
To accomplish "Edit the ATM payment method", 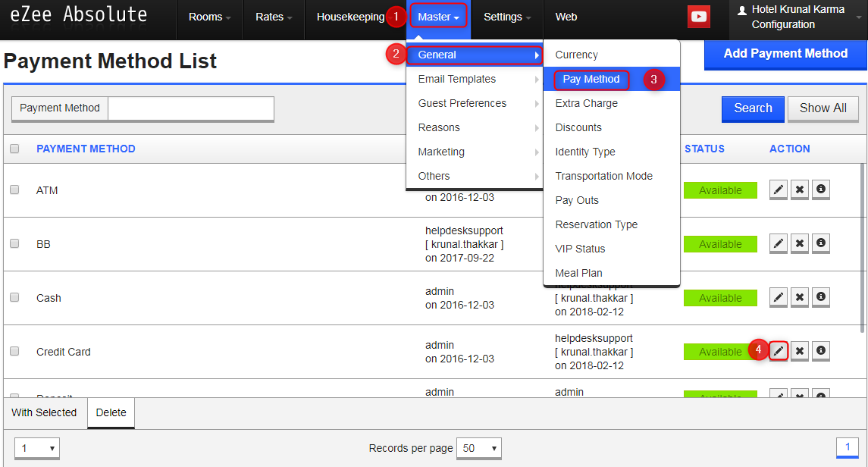I will click(779, 190).
